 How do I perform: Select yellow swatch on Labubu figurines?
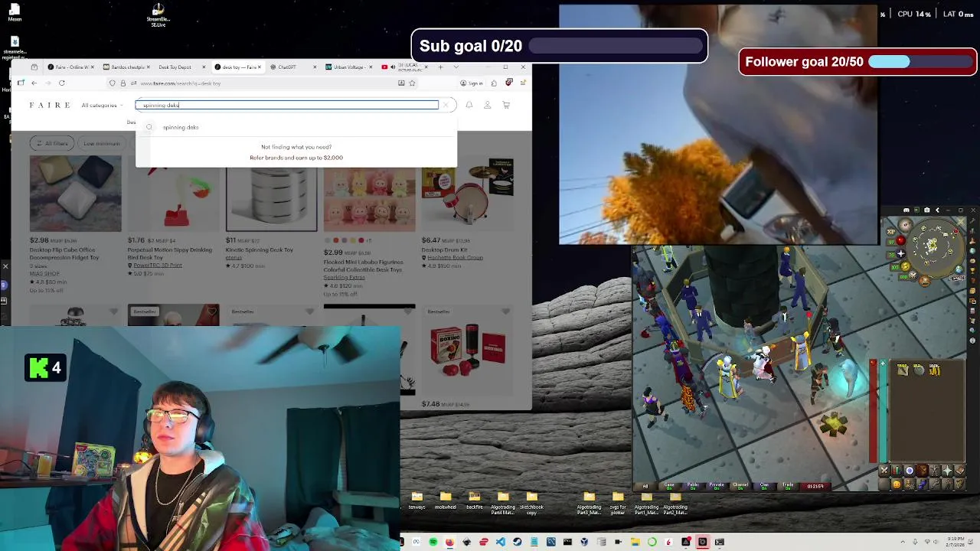353,240
